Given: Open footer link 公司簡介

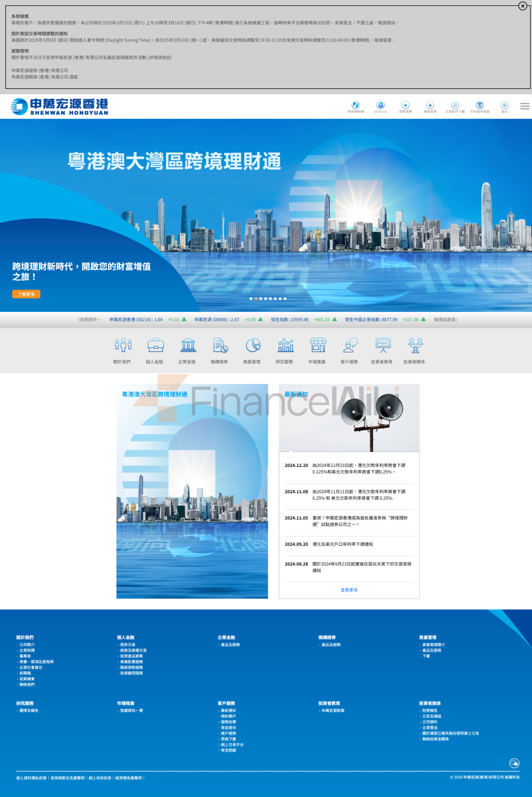Looking at the screenshot, I should tap(27, 645).
